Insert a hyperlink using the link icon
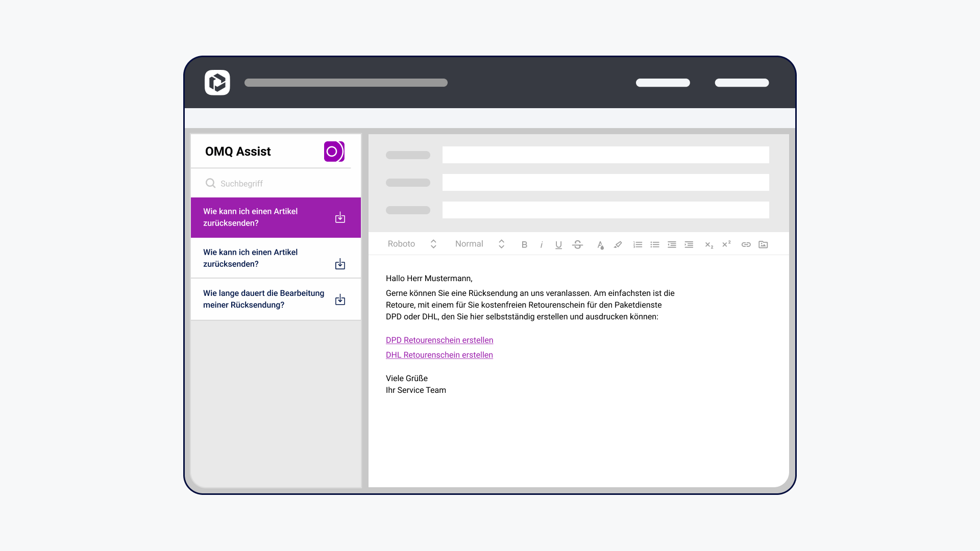Viewport: 980px width, 551px height. pos(746,244)
